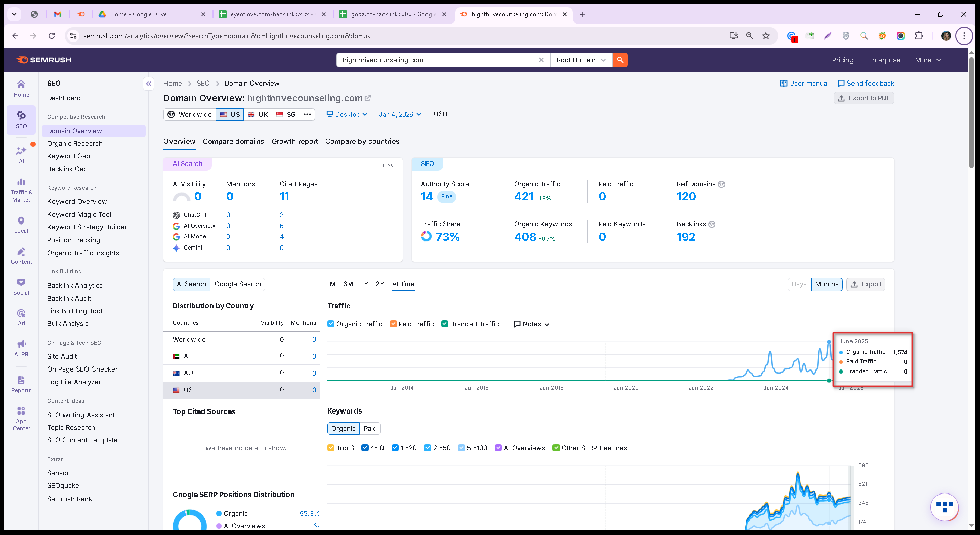Open the AI PR sidebar icon
The image size is (980, 535).
[21, 348]
